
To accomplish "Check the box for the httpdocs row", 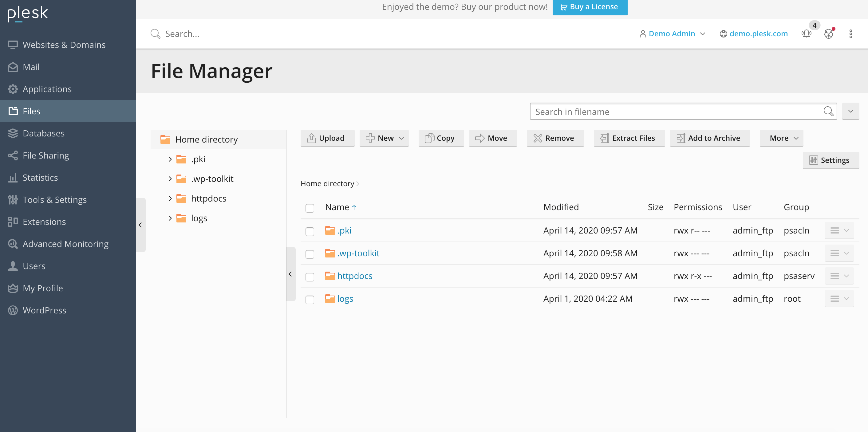I will [310, 277].
